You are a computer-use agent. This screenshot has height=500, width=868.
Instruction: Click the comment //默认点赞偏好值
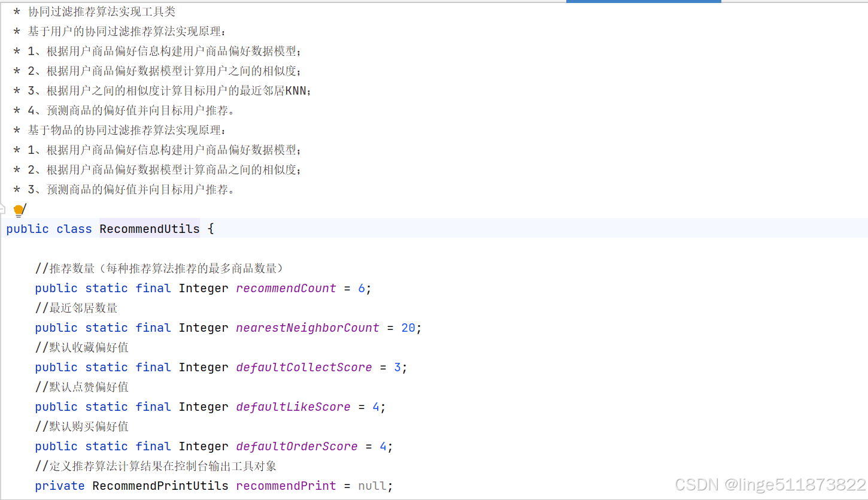click(x=81, y=387)
